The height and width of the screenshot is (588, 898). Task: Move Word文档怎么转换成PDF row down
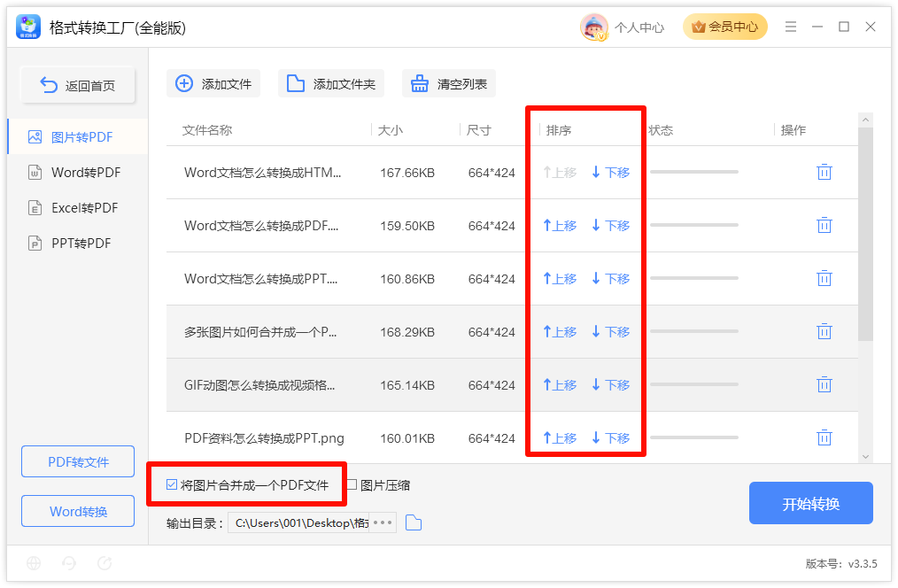(610, 226)
